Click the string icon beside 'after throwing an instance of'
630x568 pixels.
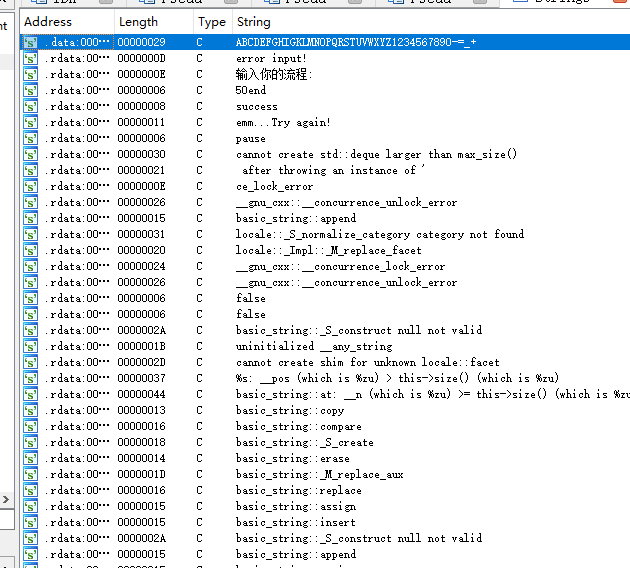pyautogui.click(x=31, y=170)
